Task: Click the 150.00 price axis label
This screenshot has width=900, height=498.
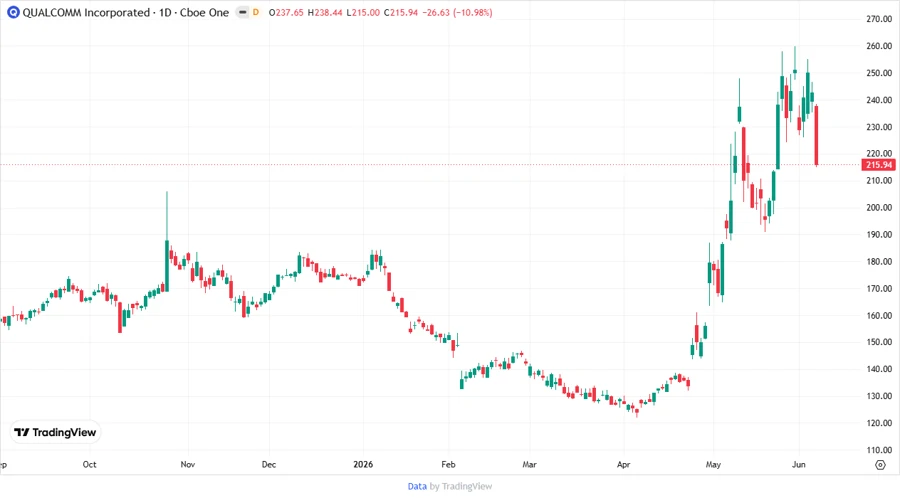Action: pos(879,342)
